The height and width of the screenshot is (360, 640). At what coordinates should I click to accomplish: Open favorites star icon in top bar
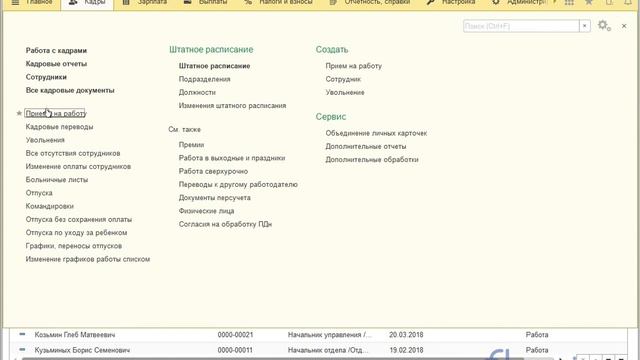click(x=589, y=2)
